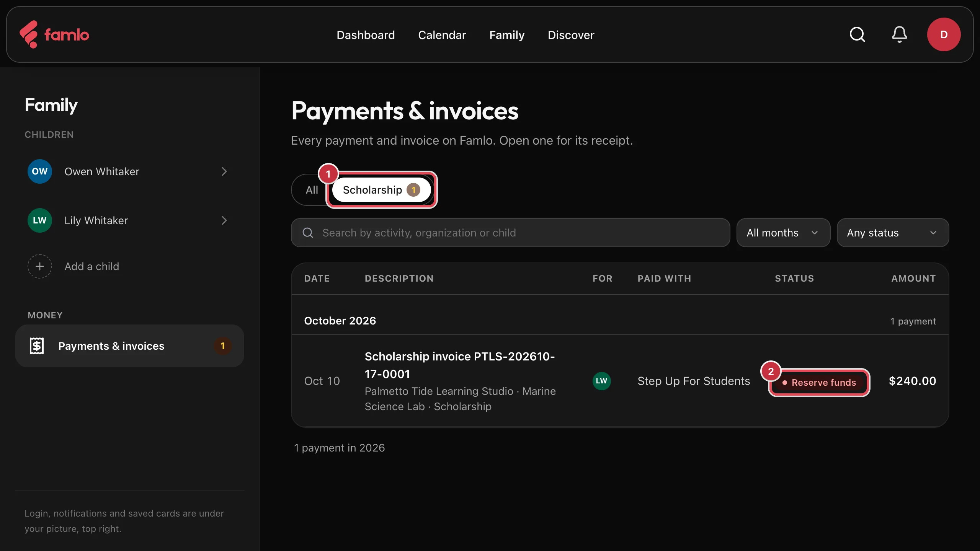Viewport: 980px width, 551px height.
Task: Click Owen Whitaker's OW avatar
Action: point(39,171)
